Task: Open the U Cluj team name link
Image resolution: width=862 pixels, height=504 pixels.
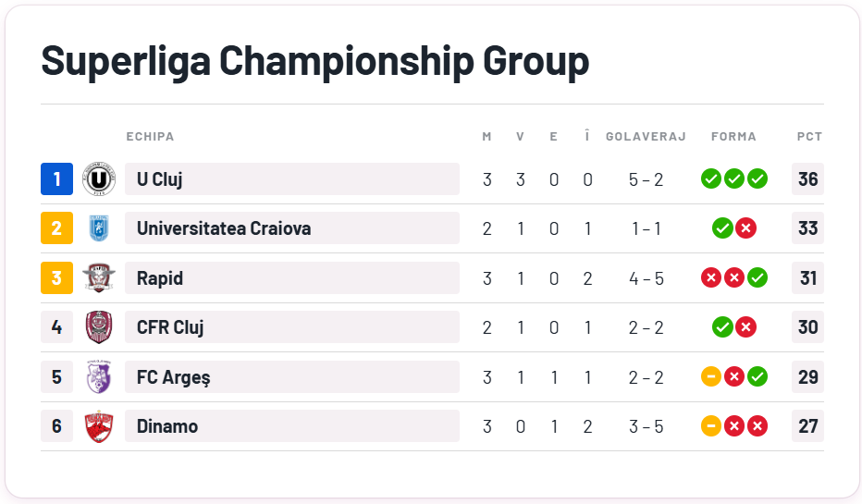Action: 160,179
